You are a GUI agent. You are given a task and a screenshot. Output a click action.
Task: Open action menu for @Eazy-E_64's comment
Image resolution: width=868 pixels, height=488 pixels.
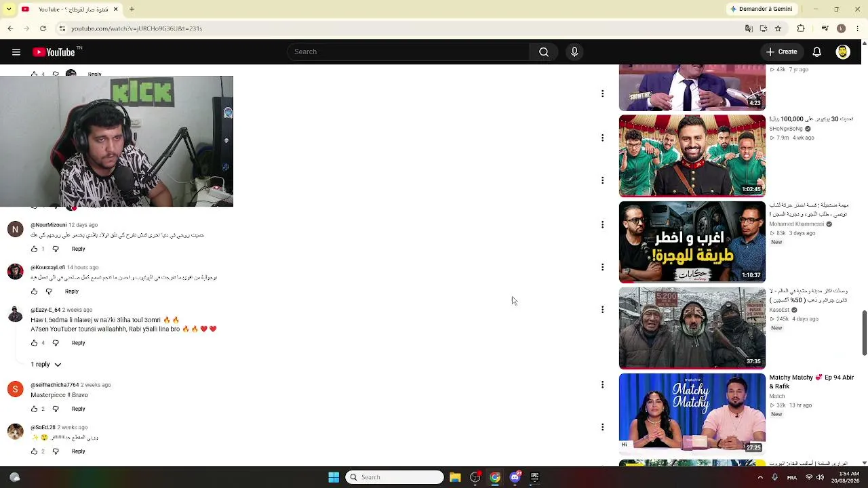pos(602,310)
